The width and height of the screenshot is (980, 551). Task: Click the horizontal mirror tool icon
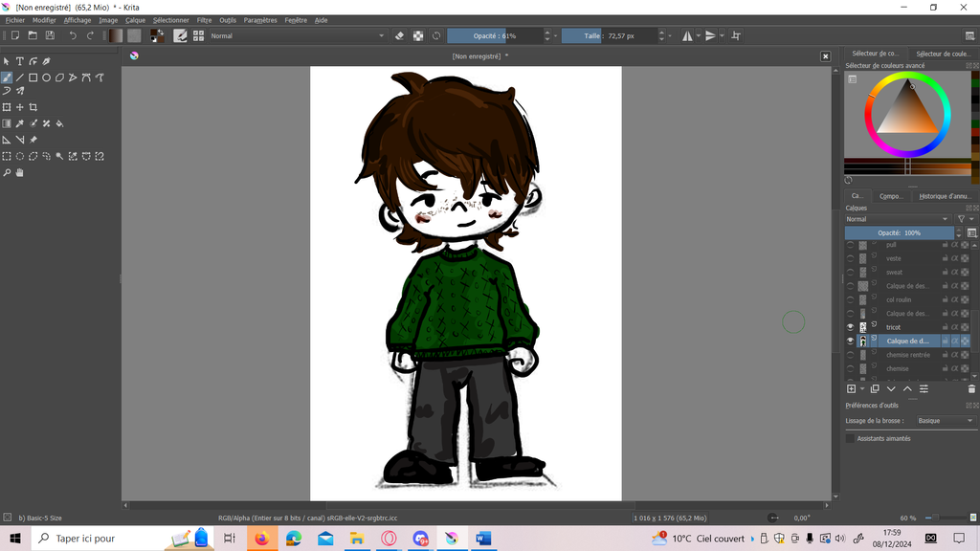coord(687,35)
